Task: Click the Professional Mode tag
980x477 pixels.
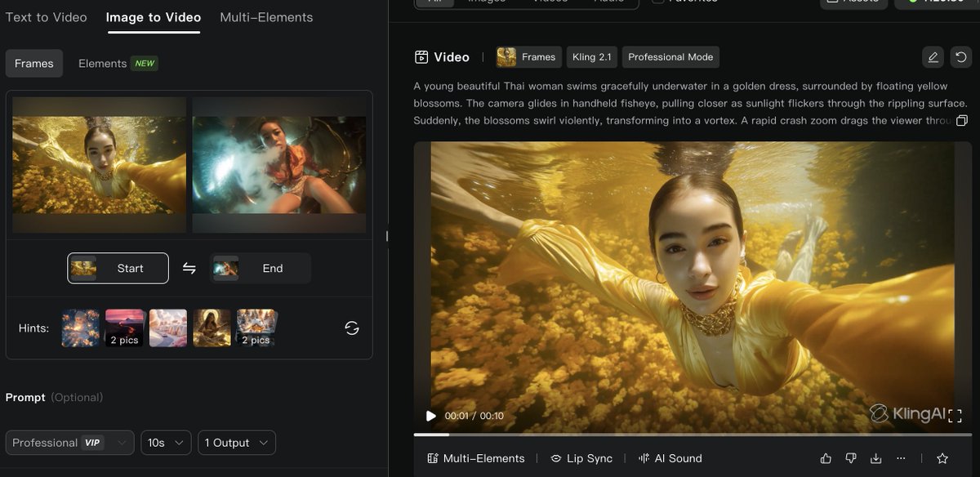Action: (x=670, y=57)
